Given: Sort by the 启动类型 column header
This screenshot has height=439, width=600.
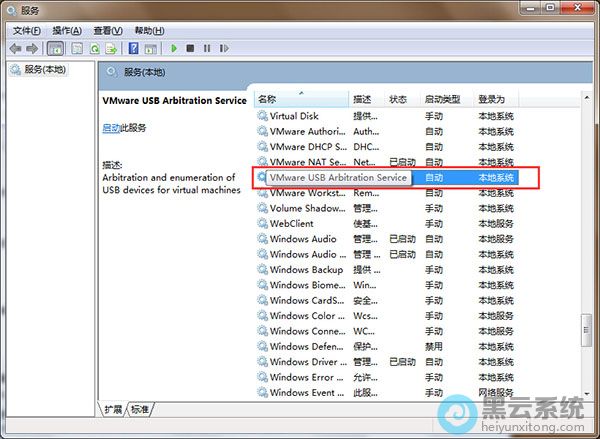Looking at the screenshot, I should coord(442,99).
